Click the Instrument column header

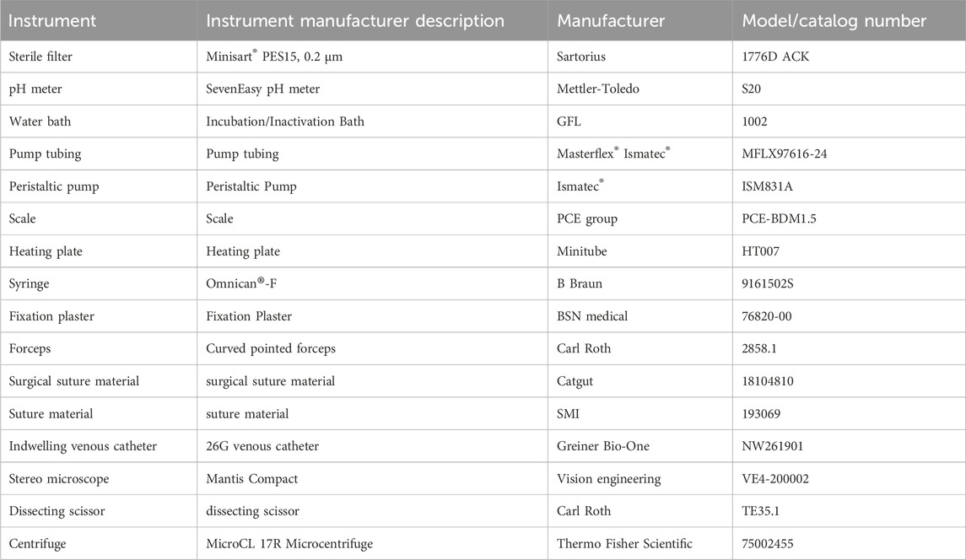point(52,20)
